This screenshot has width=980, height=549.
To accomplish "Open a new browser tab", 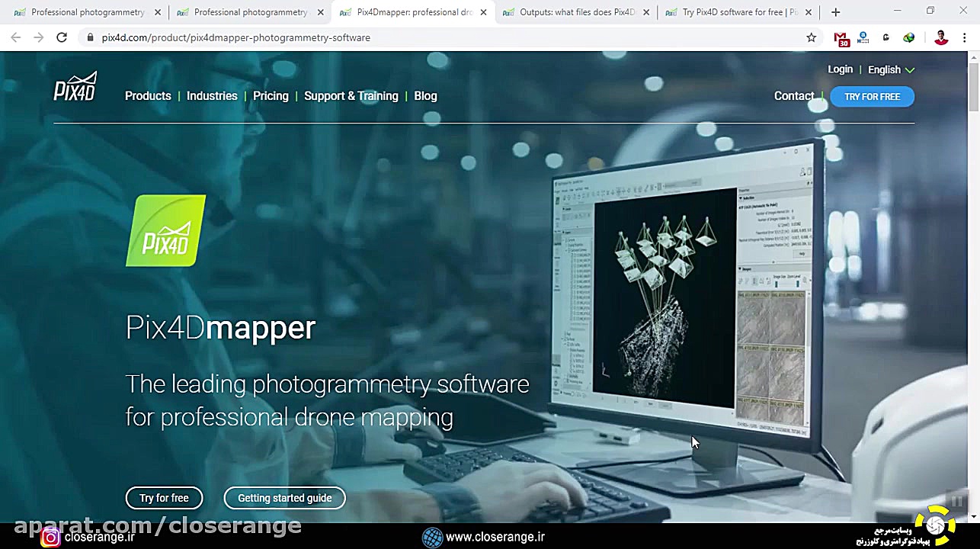I will pos(835,12).
